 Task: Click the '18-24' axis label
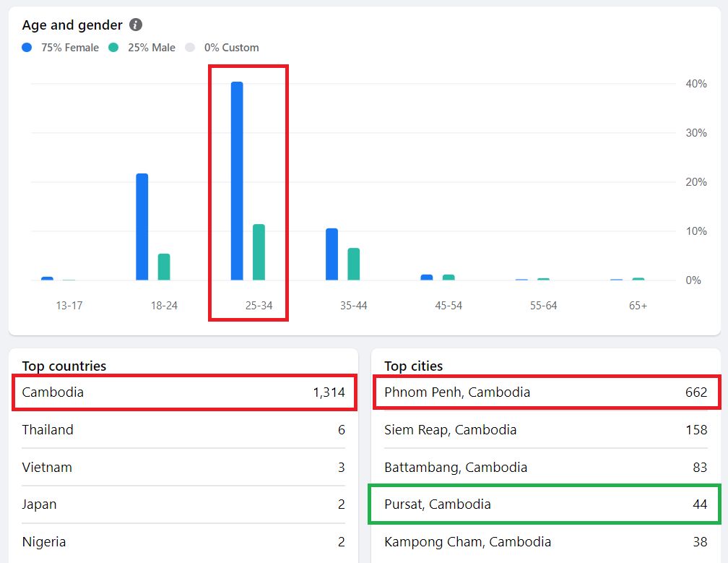pos(164,306)
